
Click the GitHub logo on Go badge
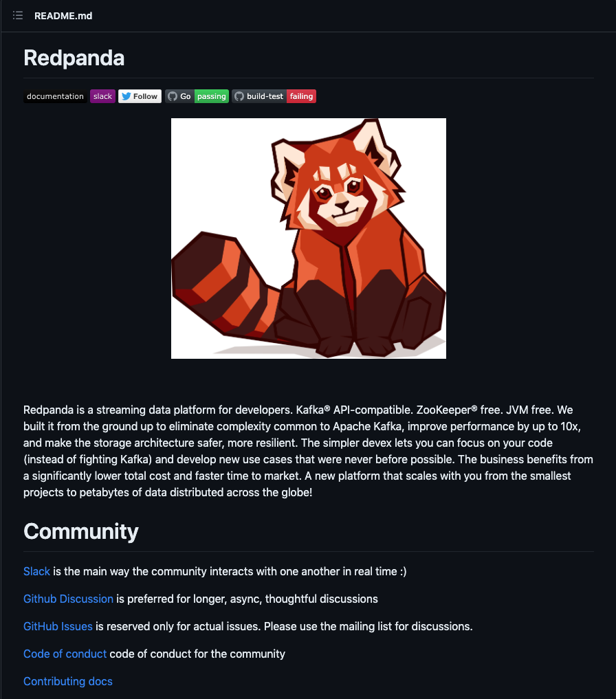173,96
